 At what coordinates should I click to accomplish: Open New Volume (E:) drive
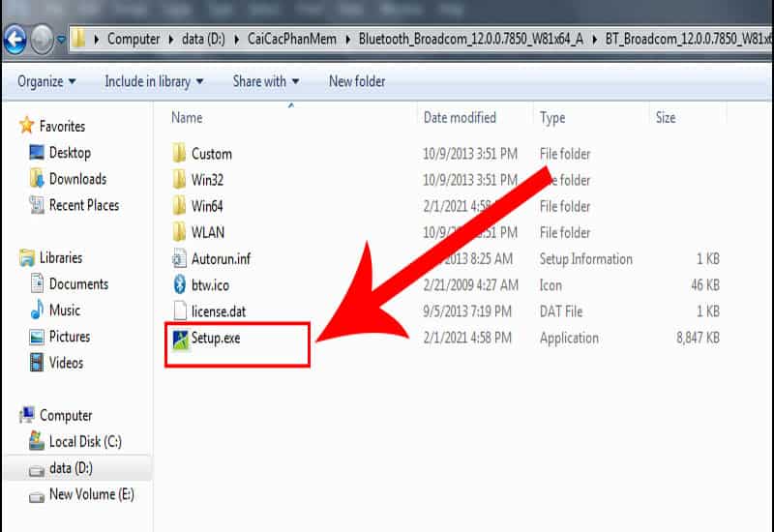point(91,494)
